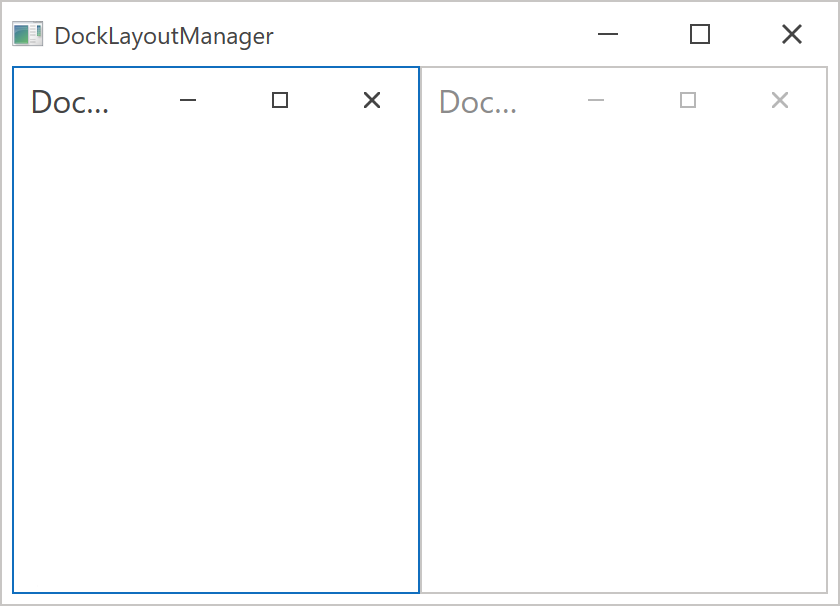Activate the right panel's grayed "Doc..." caption

tap(477, 102)
